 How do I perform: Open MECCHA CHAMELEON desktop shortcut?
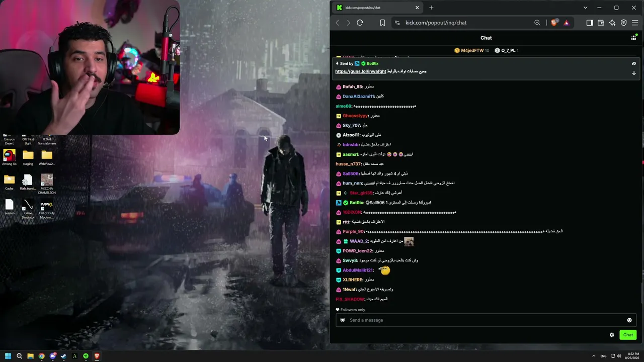(47, 184)
